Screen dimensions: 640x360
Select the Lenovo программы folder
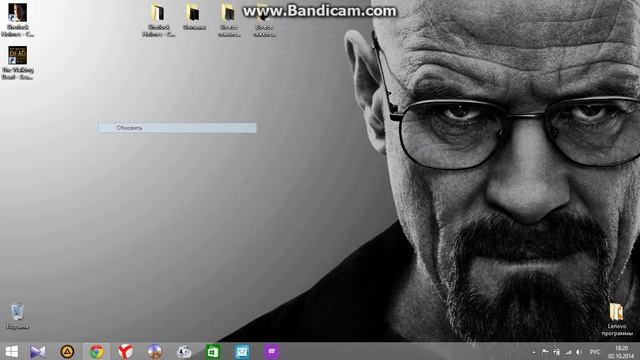617,320
